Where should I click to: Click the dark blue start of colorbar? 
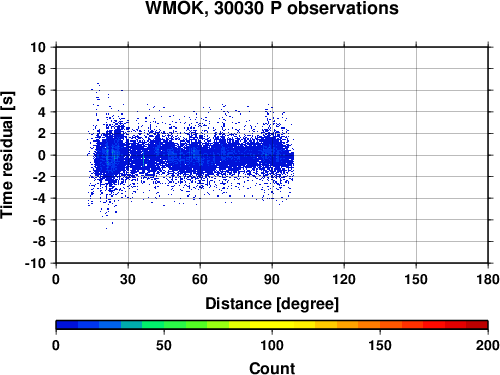click(67, 325)
